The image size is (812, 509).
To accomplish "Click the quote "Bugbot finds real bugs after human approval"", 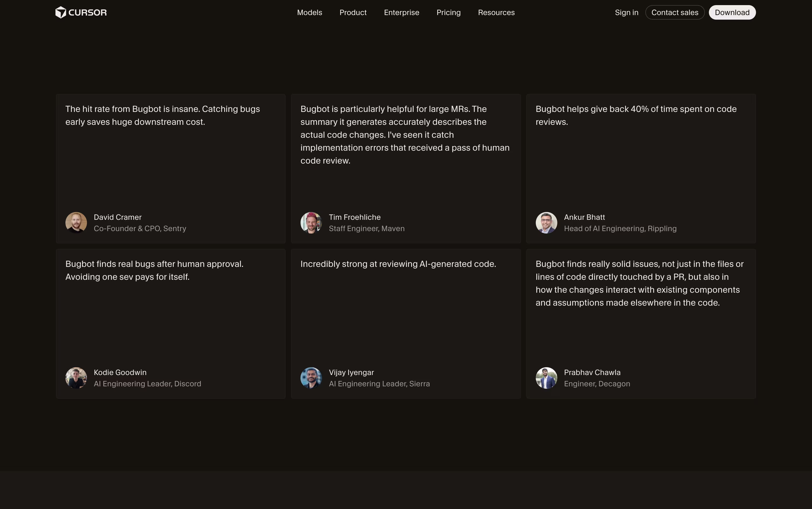I will [154, 270].
